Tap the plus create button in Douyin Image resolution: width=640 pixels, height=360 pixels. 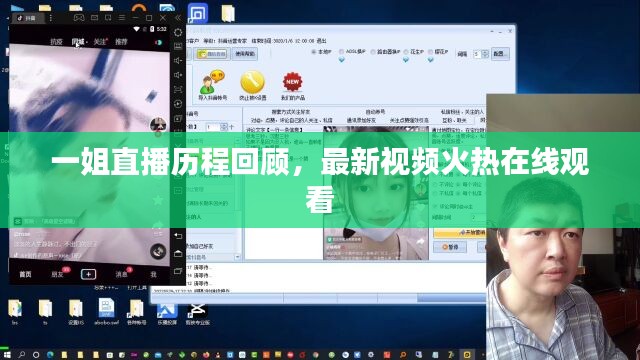click(x=89, y=274)
